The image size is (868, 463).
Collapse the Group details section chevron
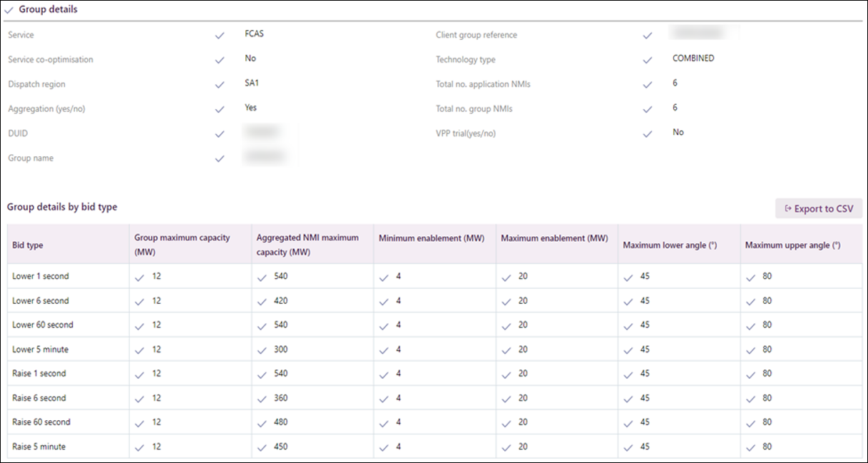9,10
